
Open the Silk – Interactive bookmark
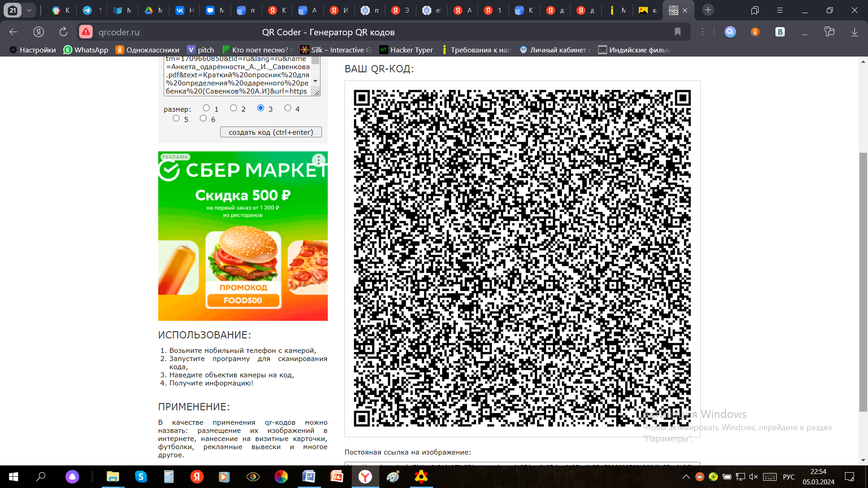pos(336,50)
